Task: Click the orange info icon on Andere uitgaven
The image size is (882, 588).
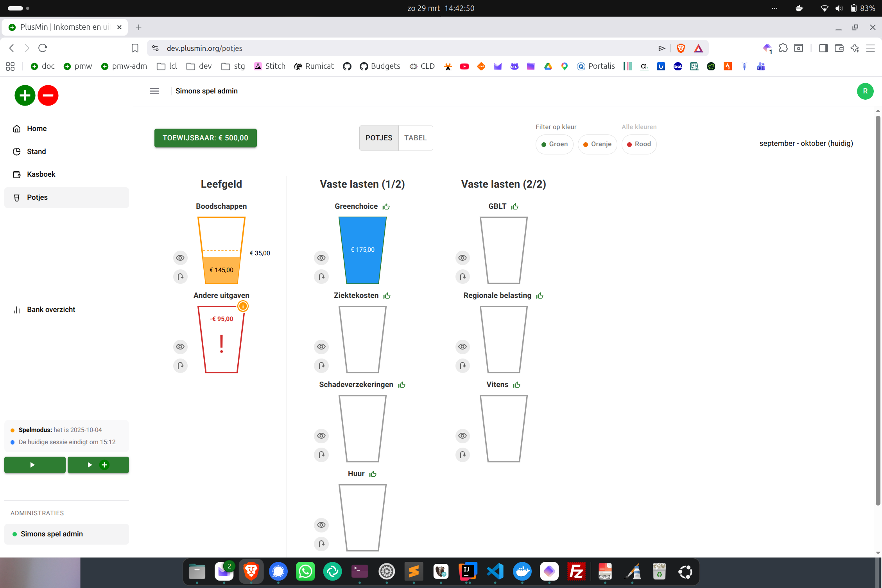Action: point(243,306)
